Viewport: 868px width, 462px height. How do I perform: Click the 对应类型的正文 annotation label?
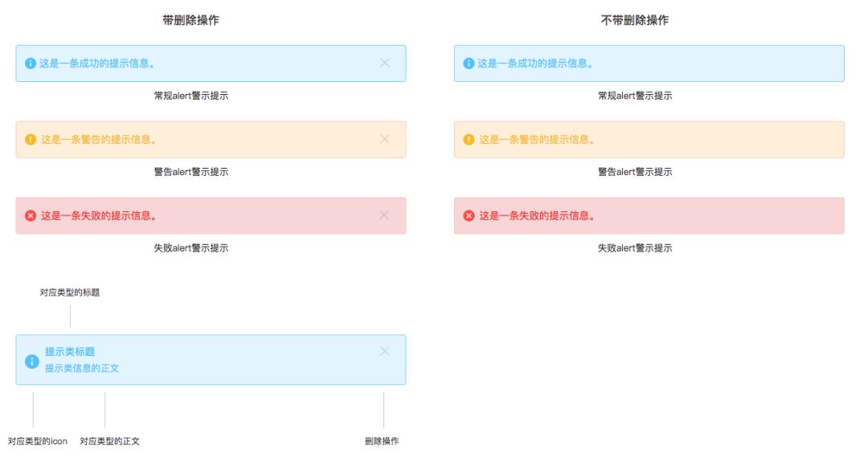coord(109,442)
